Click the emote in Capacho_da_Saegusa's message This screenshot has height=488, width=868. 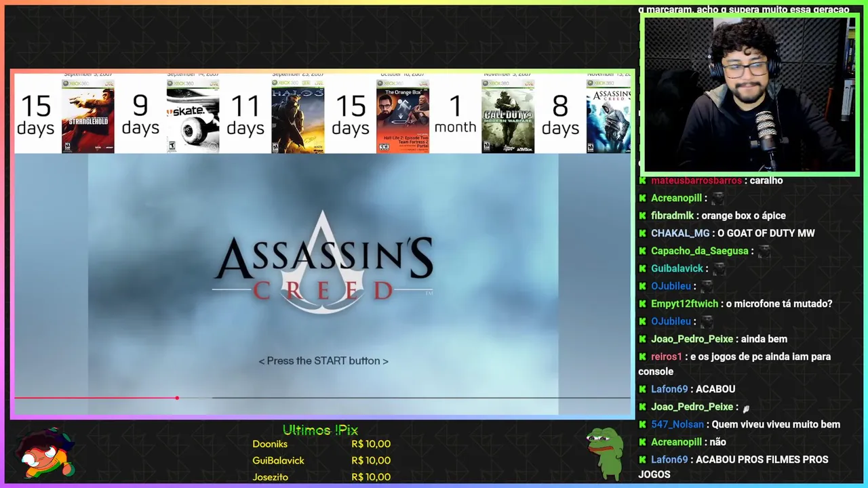pos(764,251)
